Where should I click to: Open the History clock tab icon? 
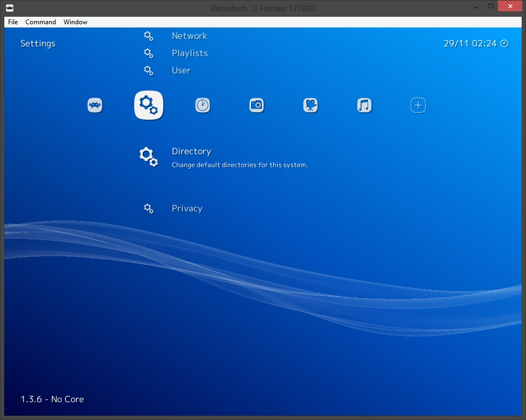coord(203,105)
